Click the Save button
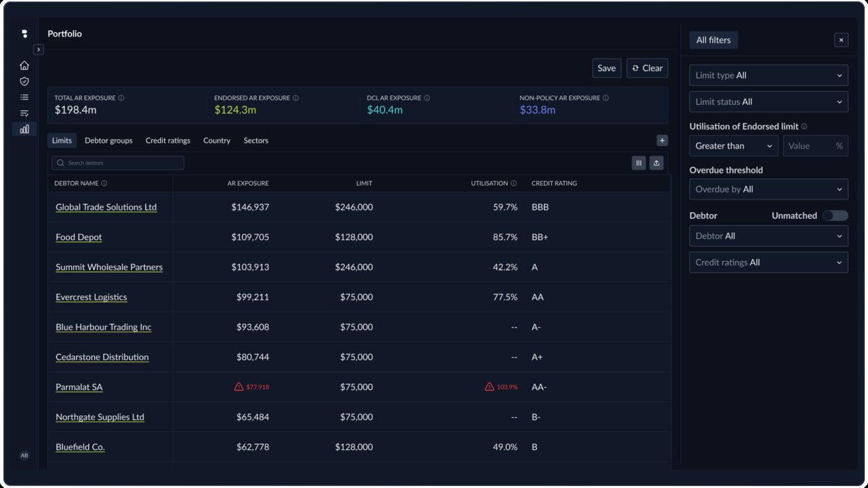Viewport: 868px width, 488px height. 606,68
